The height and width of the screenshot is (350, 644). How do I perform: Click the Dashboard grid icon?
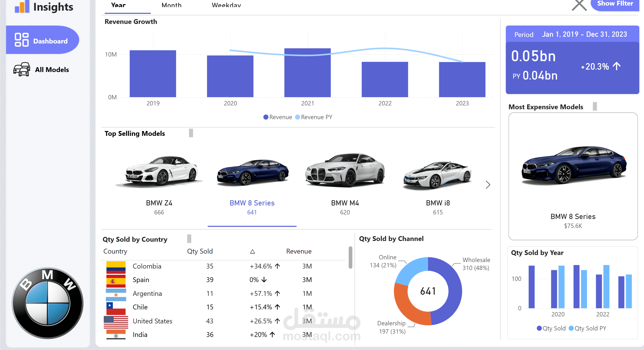click(22, 40)
